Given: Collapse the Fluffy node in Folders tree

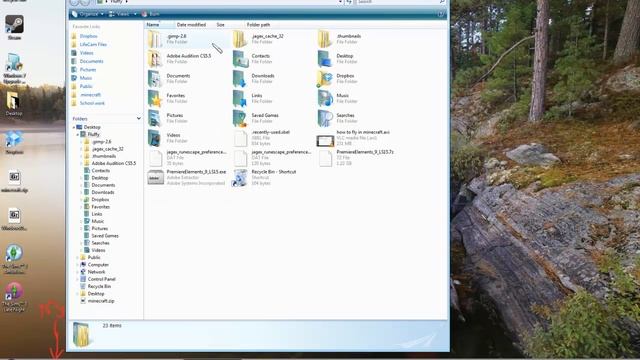Looking at the screenshot, I should click(78, 134).
